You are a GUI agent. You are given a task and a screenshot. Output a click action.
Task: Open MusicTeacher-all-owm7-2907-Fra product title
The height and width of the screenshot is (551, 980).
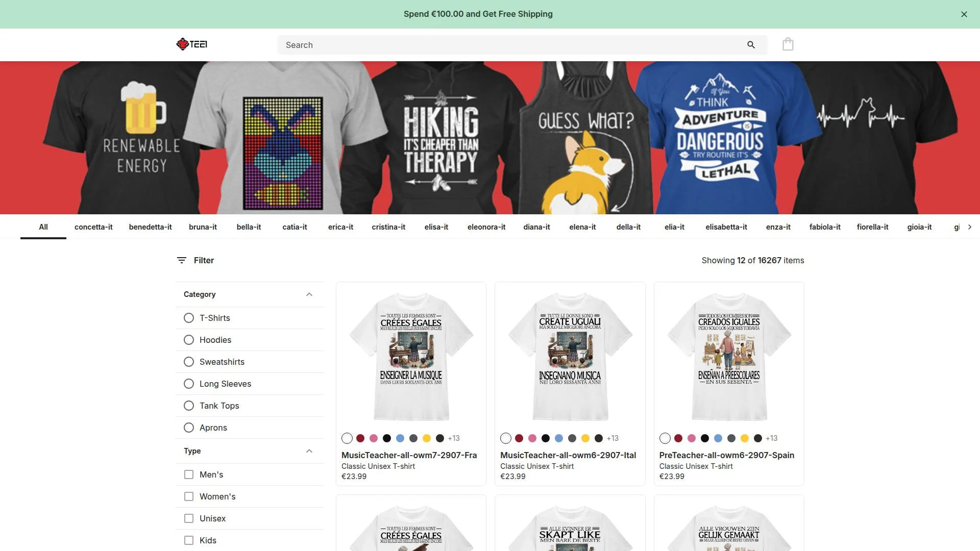[x=409, y=455]
